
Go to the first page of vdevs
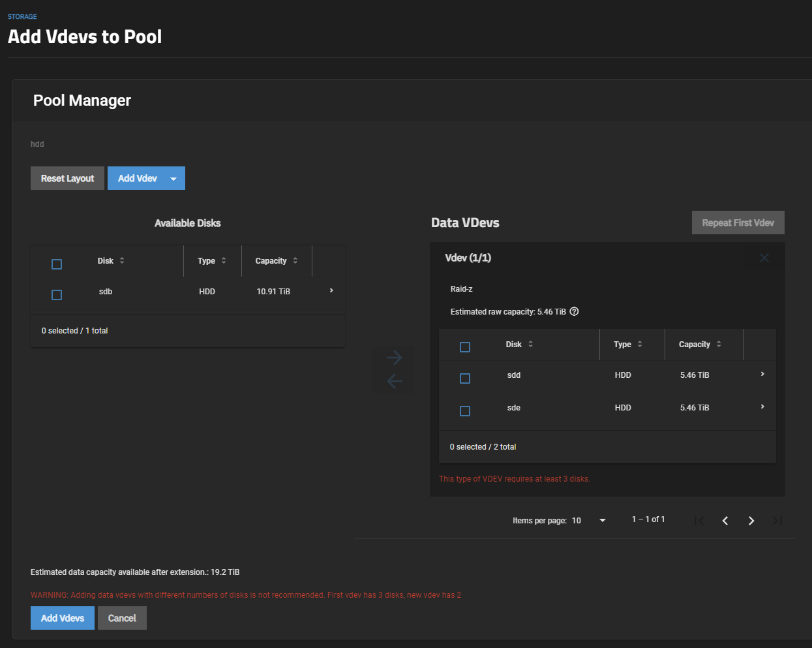699,521
